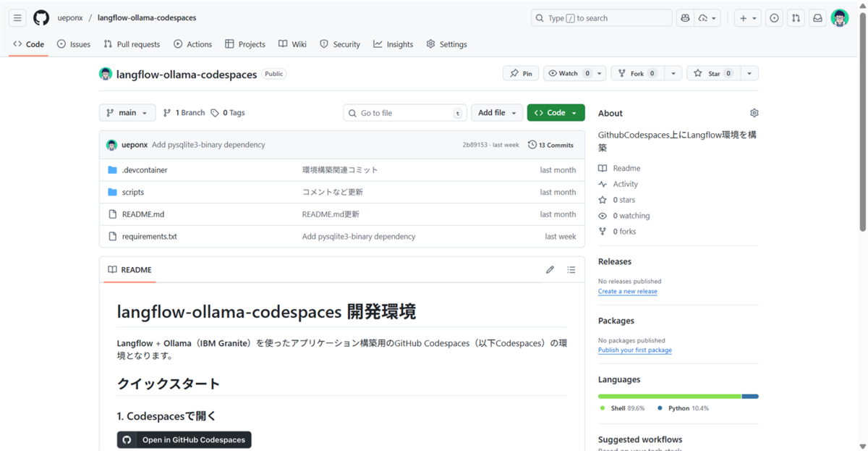Click the Python 10.4% language entry
Image resolution: width=868 pixels, height=451 pixels.
683,408
